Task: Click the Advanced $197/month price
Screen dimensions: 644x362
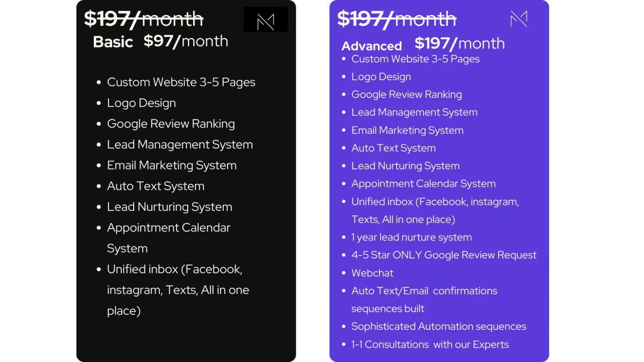Action: pos(459,43)
